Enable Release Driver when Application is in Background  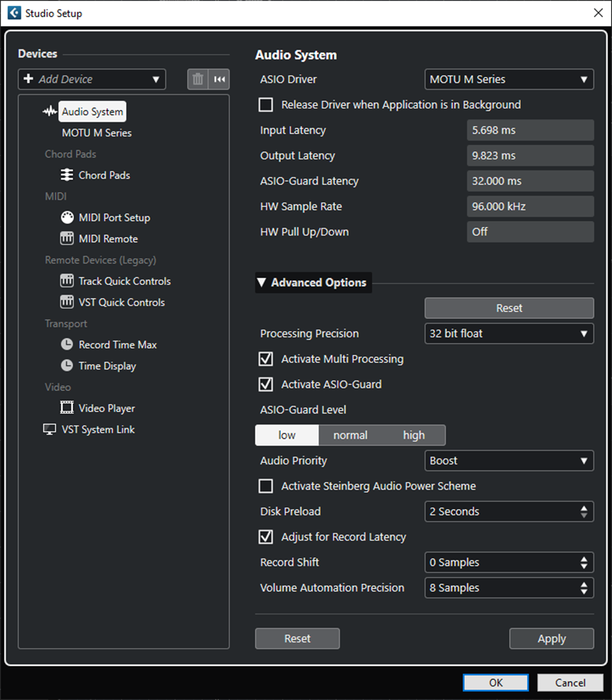(x=266, y=105)
